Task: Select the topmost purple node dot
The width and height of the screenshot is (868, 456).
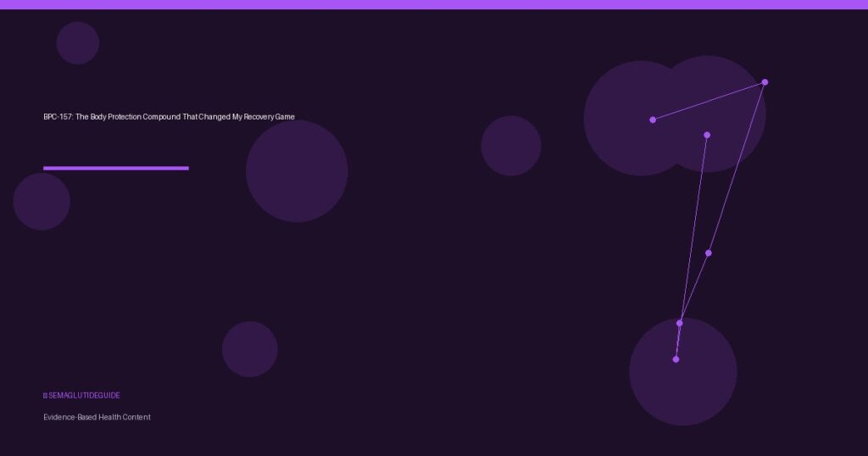Action: pyautogui.click(x=765, y=82)
